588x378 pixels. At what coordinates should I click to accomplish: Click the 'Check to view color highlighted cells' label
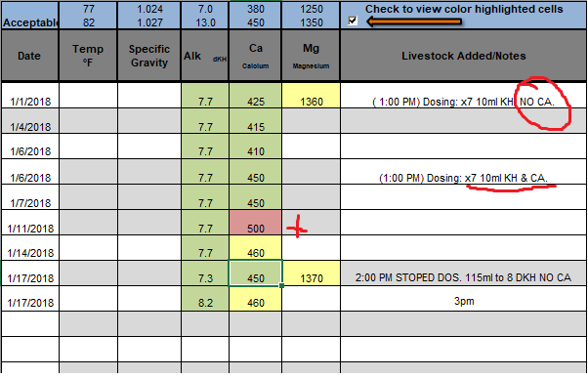[x=464, y=9]
